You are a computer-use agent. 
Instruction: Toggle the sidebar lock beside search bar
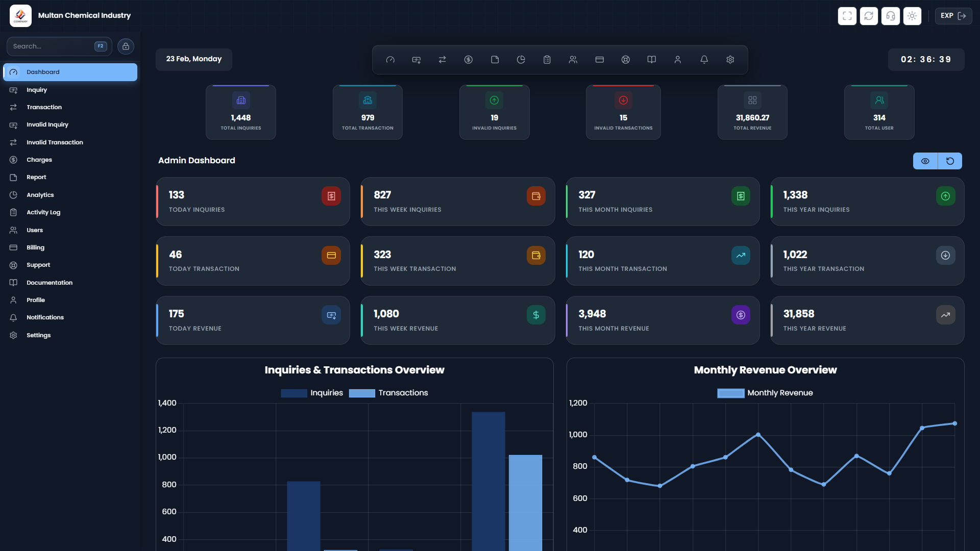coord(126,46)
